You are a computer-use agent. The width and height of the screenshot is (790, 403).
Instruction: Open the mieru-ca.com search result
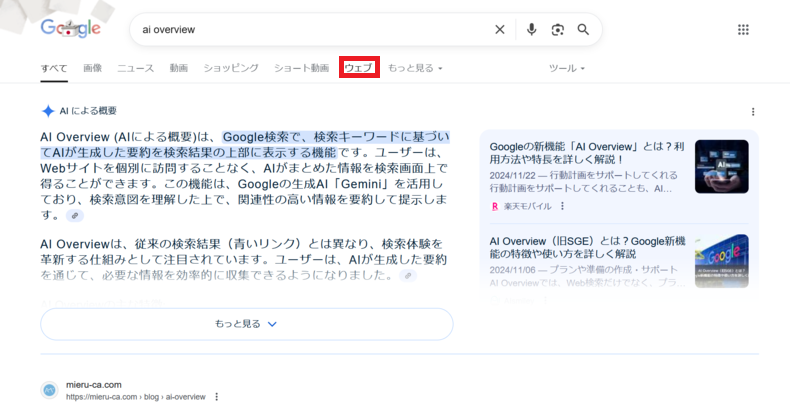(94, 385)
